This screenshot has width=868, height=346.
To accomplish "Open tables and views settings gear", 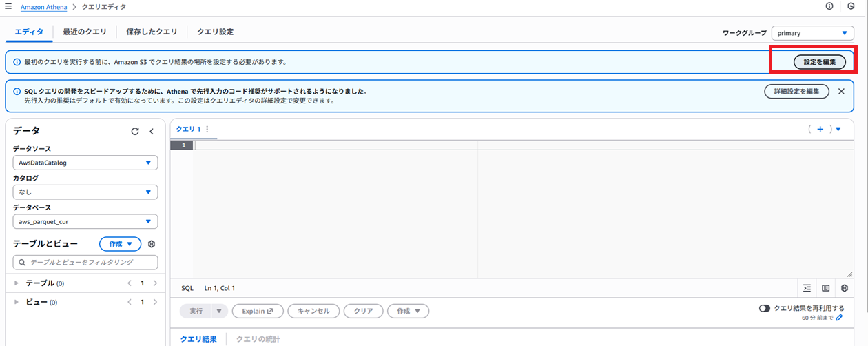I will point(152,244).
